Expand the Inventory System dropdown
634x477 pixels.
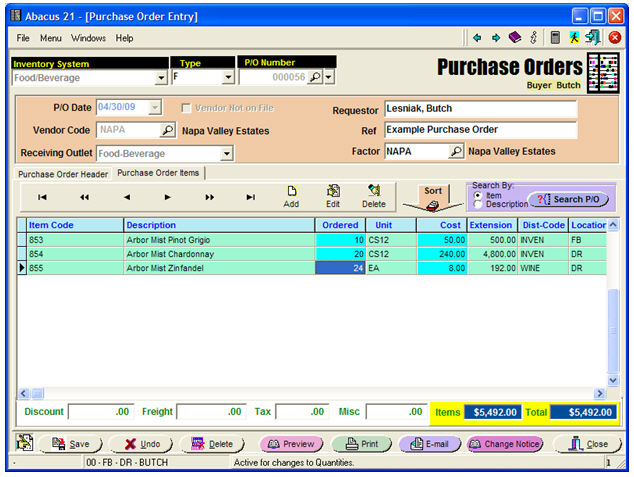[162, 77]
